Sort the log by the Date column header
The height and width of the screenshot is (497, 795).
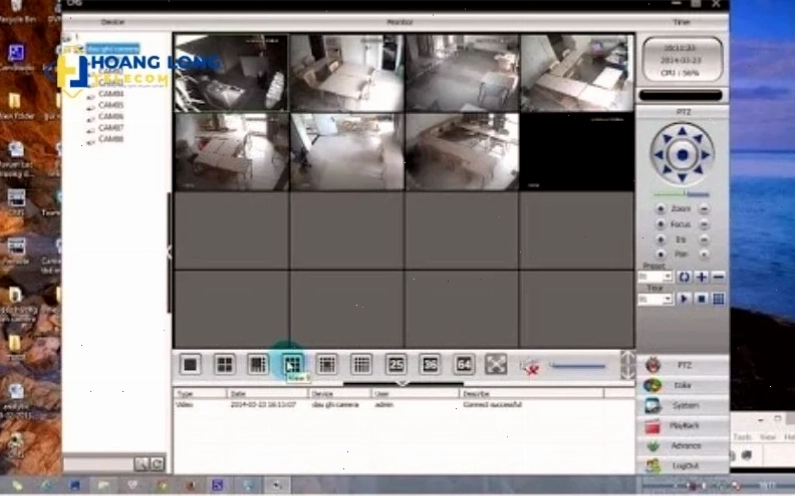click(x=265, y=394)
